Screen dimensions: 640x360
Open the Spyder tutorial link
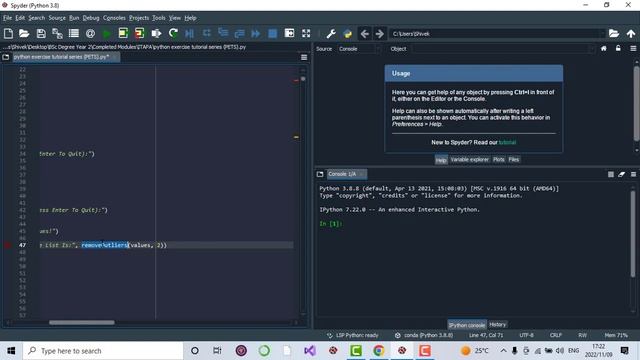coord(507,142)
